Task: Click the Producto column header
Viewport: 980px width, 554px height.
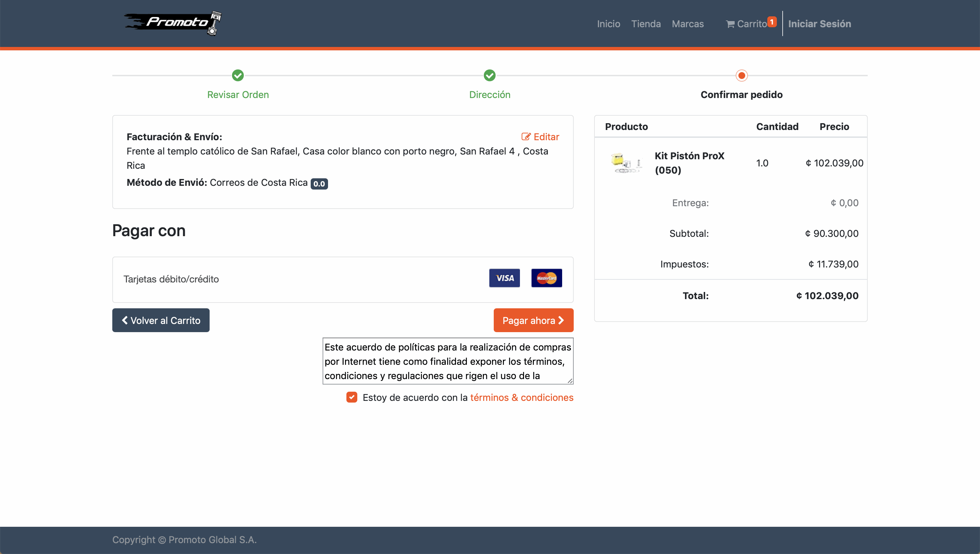Action: click(x=626, y=126)
